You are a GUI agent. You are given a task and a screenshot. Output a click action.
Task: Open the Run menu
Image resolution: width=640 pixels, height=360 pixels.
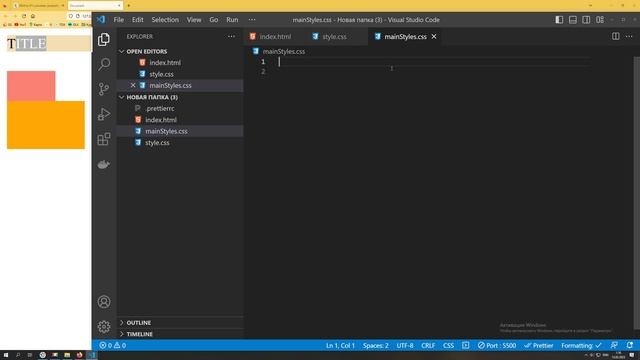tap(232, 20)
